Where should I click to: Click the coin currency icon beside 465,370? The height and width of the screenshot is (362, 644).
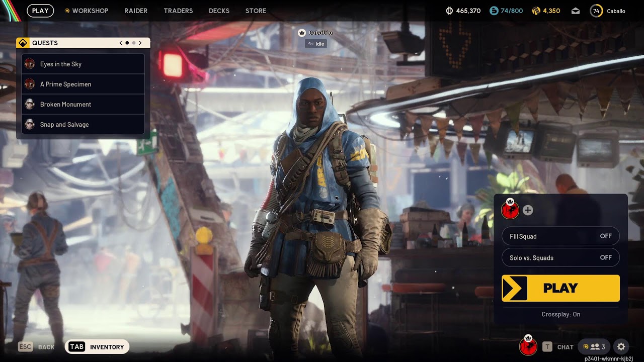pyautogui.click(x=449, y=11)
